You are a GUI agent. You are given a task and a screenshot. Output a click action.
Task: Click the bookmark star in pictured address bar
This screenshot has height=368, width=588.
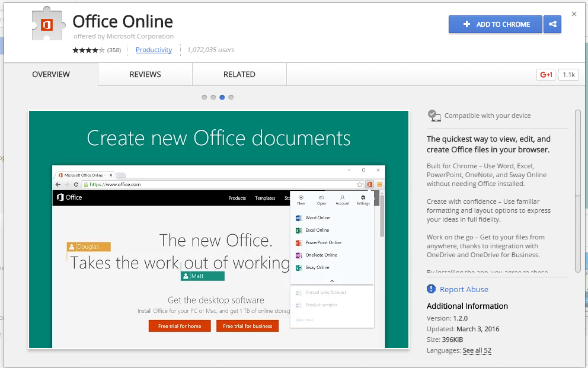(x=360, y=184)
